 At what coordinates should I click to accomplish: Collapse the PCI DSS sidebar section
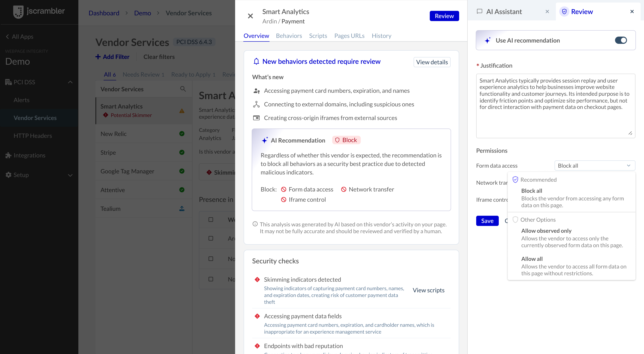[x=70, y=82]
